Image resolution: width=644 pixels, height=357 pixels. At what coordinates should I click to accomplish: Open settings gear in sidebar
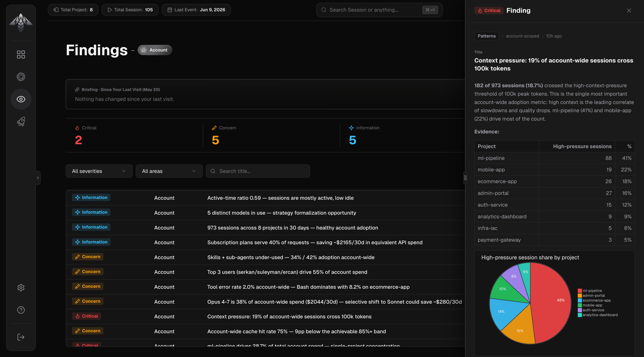point(21,288)
